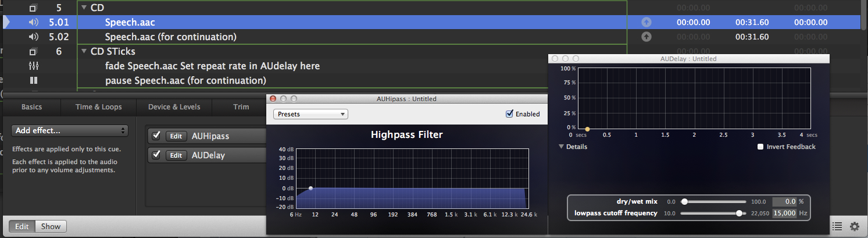This screenshot has width=868, height=238.
Task: Click the lowpass cutoff frequency slider handle
Action: [x=740, y=213]
